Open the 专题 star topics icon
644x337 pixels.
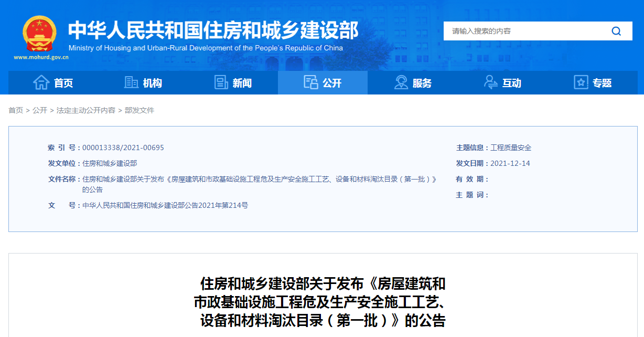[x=581, y=82]
